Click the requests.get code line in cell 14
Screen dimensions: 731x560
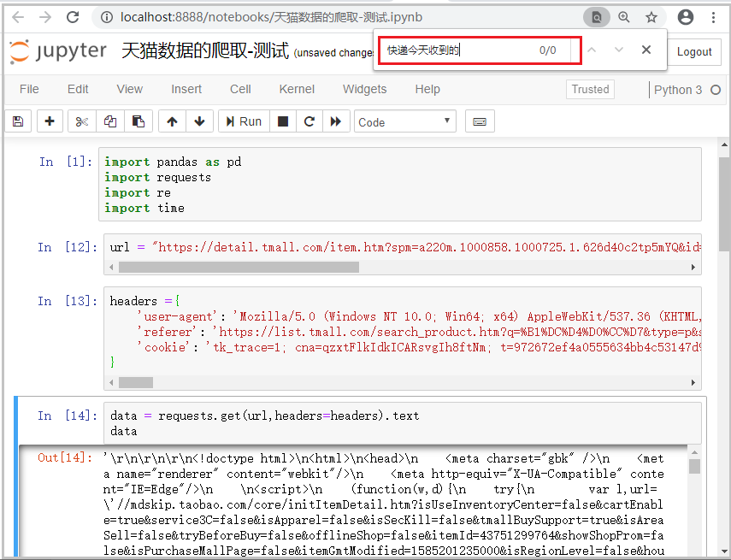click(265, 416)
